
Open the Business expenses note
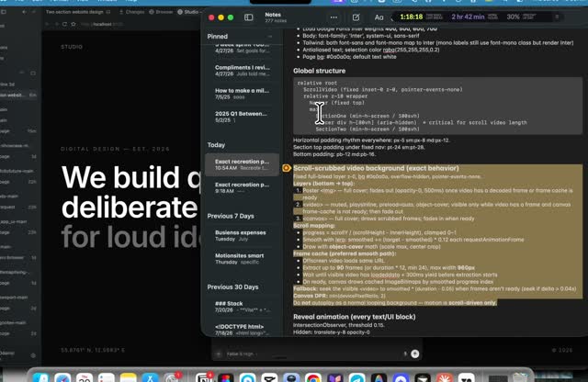pos(243,235)
